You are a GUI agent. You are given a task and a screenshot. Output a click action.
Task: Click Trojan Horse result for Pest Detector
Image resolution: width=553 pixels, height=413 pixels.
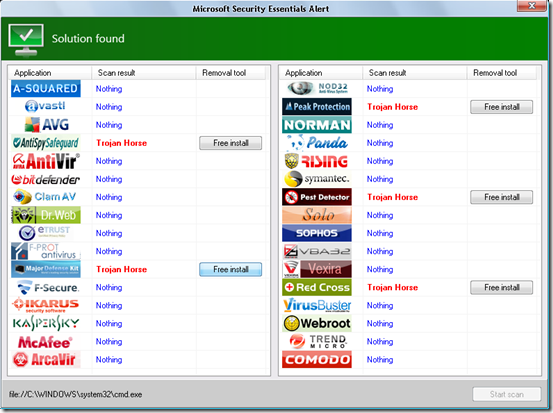393,197
